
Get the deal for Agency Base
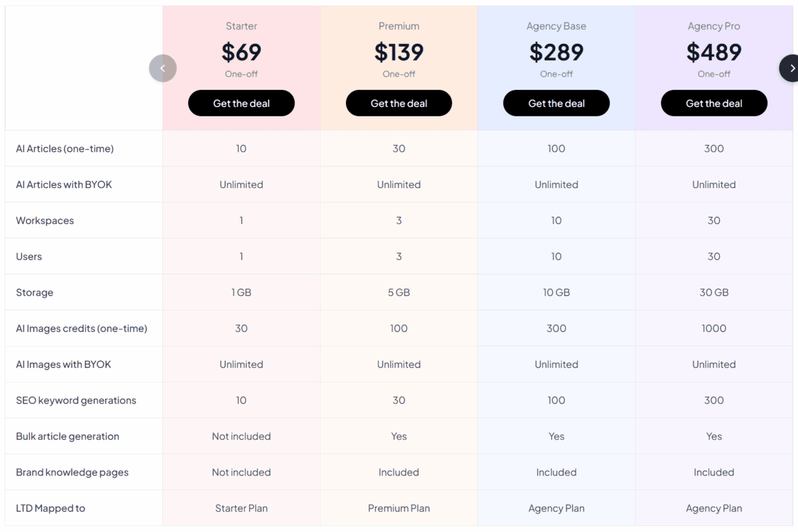[x=557, y=103]
